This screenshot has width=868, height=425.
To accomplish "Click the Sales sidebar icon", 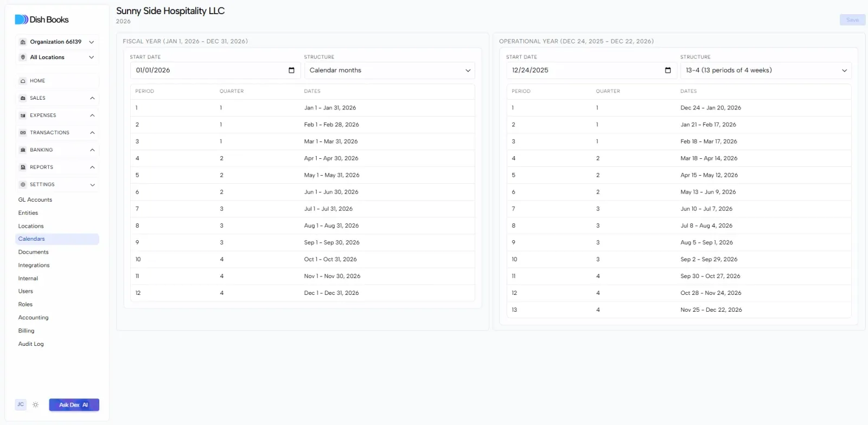I will [x=23, y=98].
